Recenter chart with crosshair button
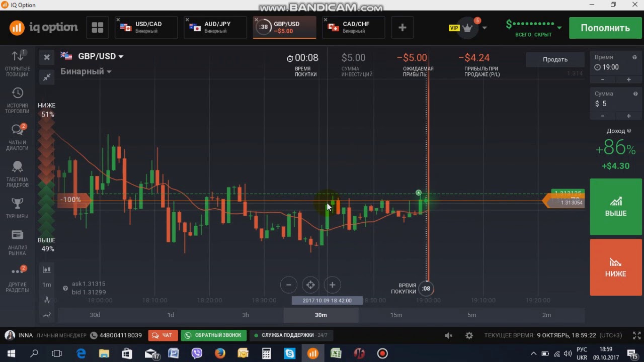644x362 pixels. tap(310, 285)
